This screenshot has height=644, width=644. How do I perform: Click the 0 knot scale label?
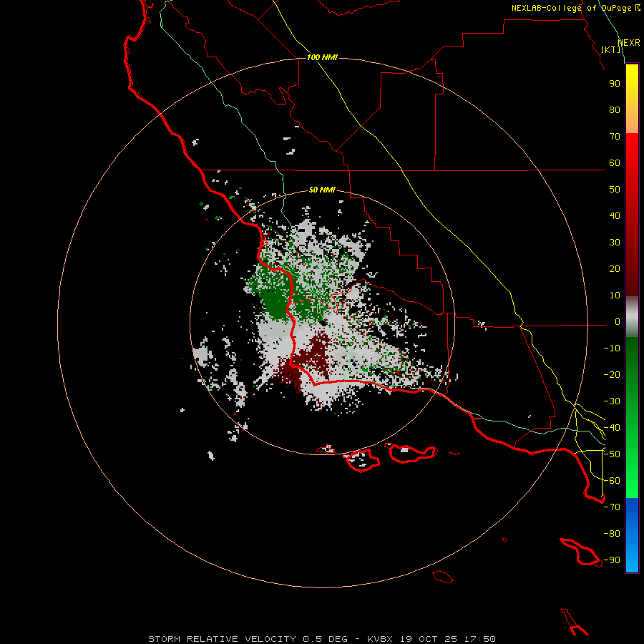coord(618,321)
